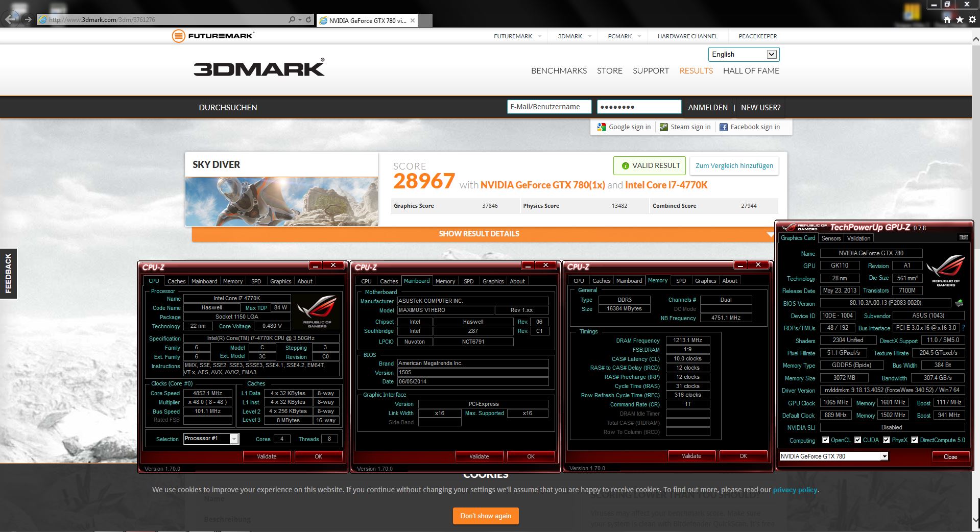Viewport: 980px width, 532px height.
Task: Toggle the OpenCL checkbox in GPU-Z
Action: tap(825, 440)
